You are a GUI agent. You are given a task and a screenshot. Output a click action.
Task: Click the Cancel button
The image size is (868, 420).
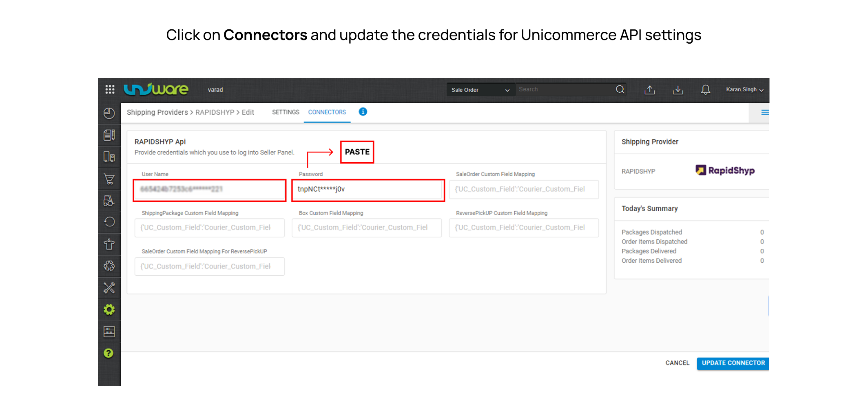pyautogui.click(x=677, y=363)
